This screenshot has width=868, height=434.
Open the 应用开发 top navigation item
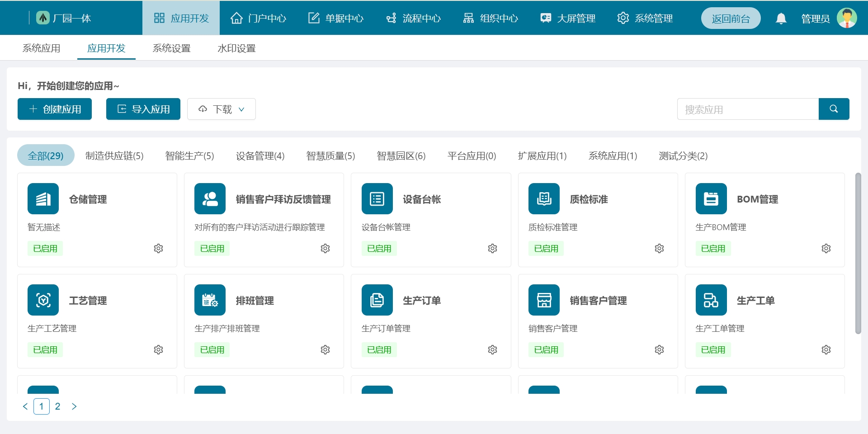pyautogui.click(x=181, y=18)
